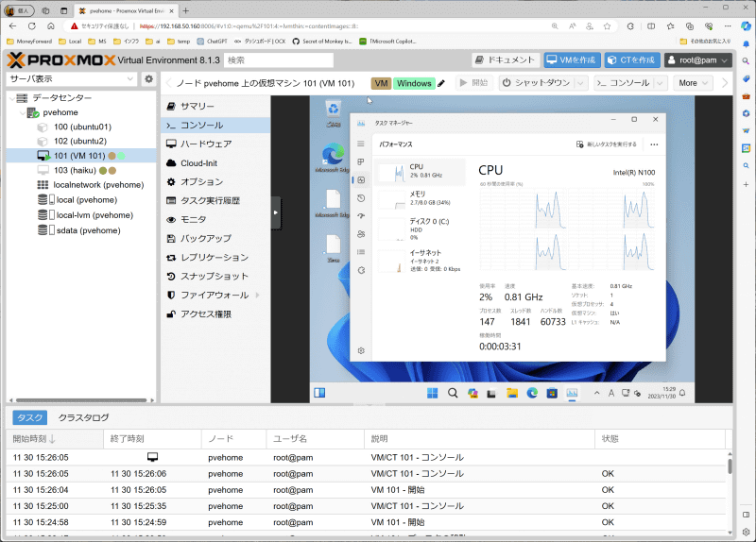756x542 pixels.
Task: Collapse the pvehome node in tree
Action: 23,112
